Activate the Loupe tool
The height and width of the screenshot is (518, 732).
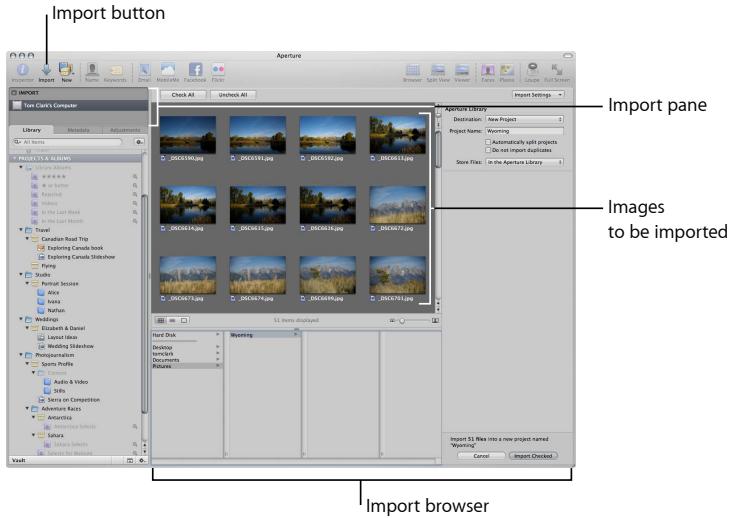pos(532,70)
